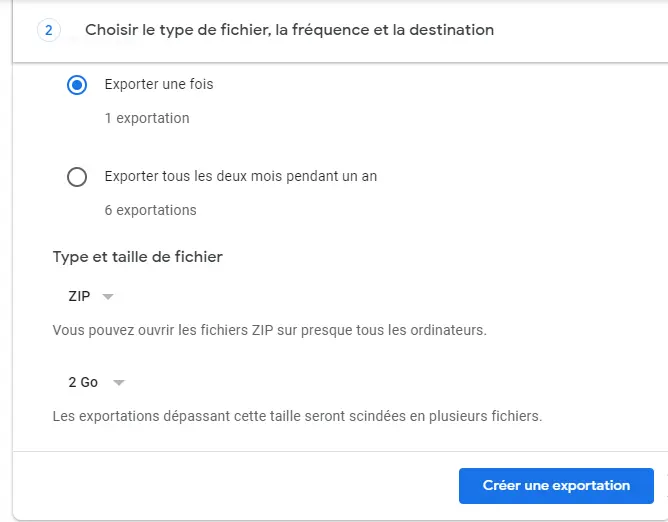Click the '1 exportation' subtext
This screenshot has width=668, height=522.
[146, 118]
